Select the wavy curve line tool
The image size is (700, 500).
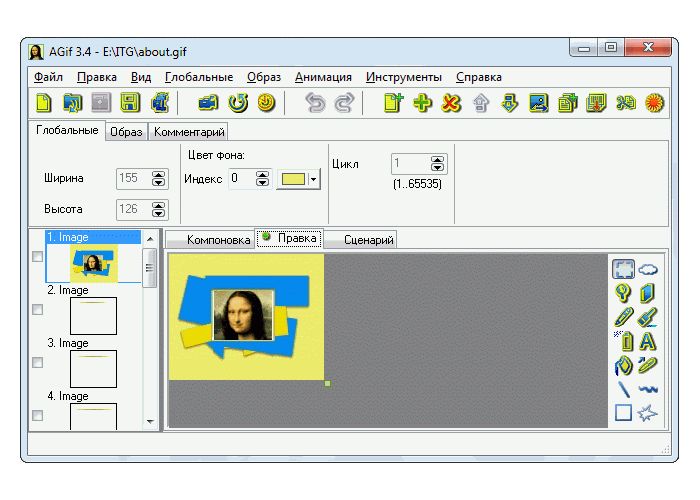pos(648,389)
